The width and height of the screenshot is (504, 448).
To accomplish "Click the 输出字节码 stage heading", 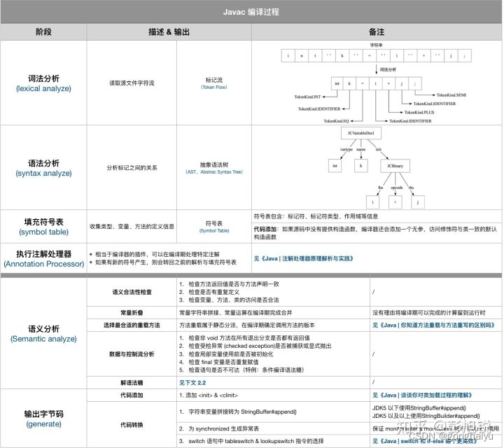I will click(43, 414).
